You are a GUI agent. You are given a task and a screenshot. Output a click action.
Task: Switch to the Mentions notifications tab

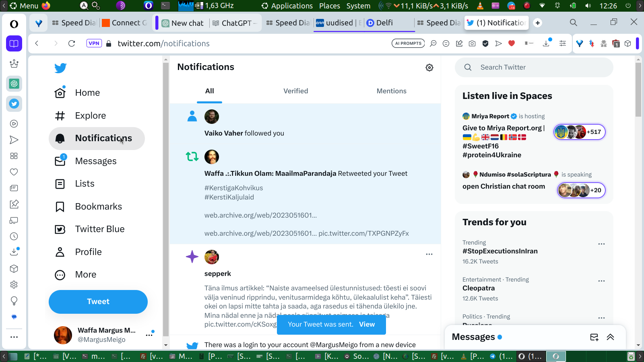click(391, 91)
